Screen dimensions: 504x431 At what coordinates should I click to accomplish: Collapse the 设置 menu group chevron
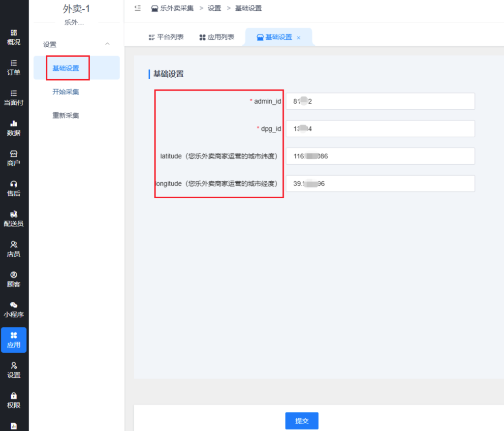(x=107, y=44)
